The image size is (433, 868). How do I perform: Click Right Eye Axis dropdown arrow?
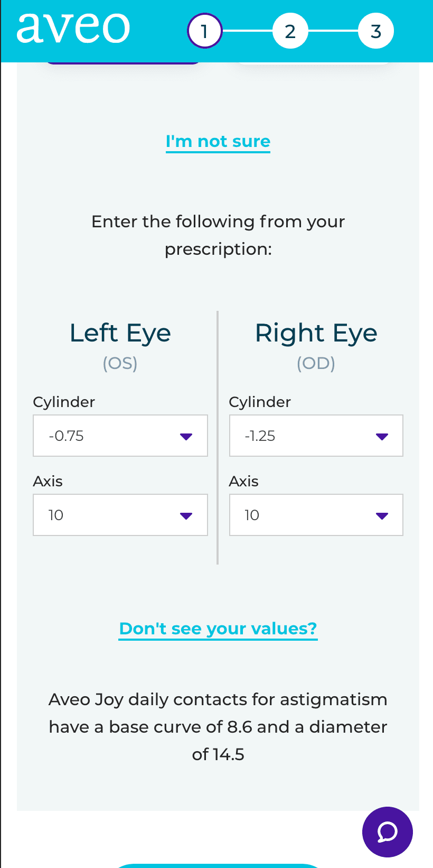pyautogui.click(x=382, y=516)
